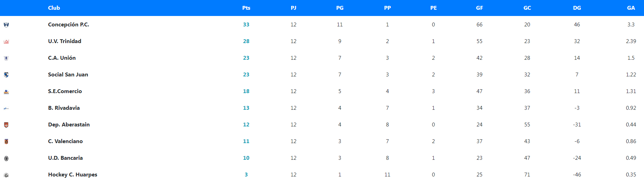The height and width of the screenshot is (182, 644).
Task: Sort by the GF column header
Action: click(x=480, y=8)
